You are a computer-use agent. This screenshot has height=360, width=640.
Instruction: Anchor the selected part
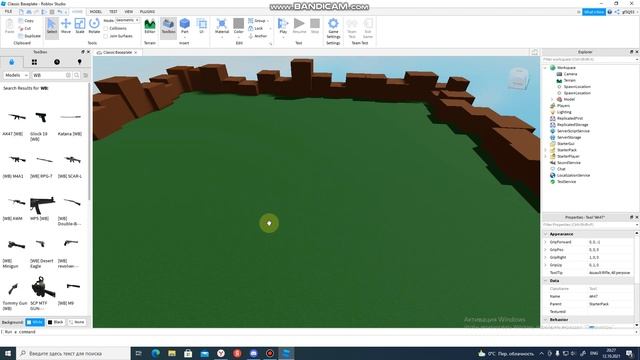pyautogui.click(x=257, y=36)
